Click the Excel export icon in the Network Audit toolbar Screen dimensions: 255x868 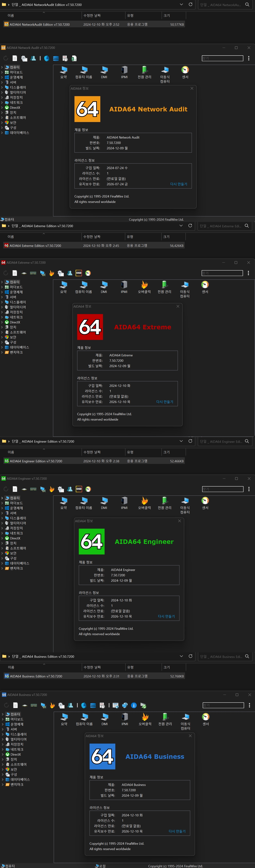click(x=74, y=58)
